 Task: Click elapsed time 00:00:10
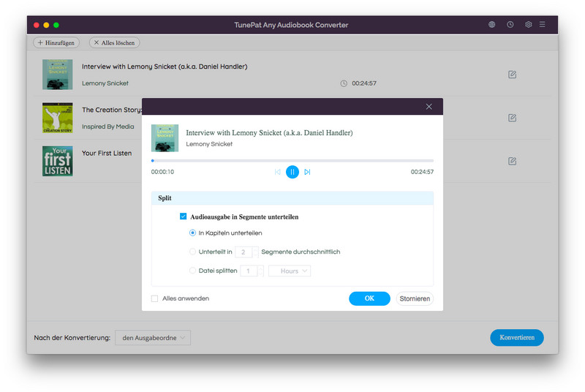[162, 172]
